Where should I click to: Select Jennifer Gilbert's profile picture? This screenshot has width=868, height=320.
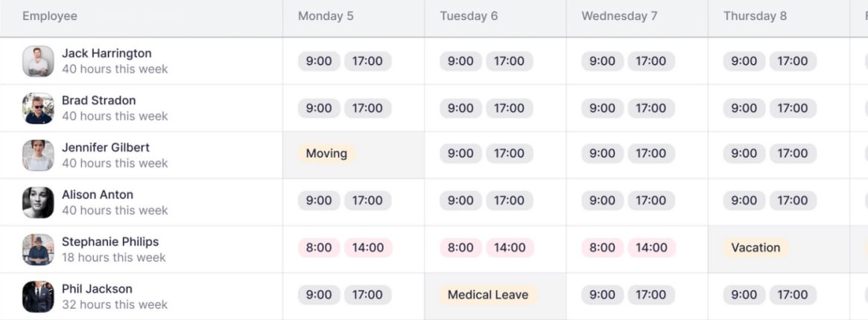click(38, 156)
